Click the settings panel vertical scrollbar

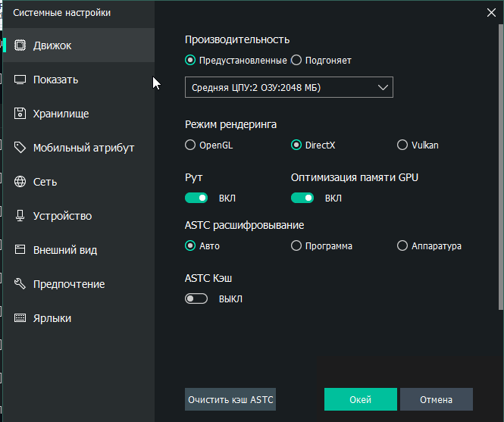(500, 167)
